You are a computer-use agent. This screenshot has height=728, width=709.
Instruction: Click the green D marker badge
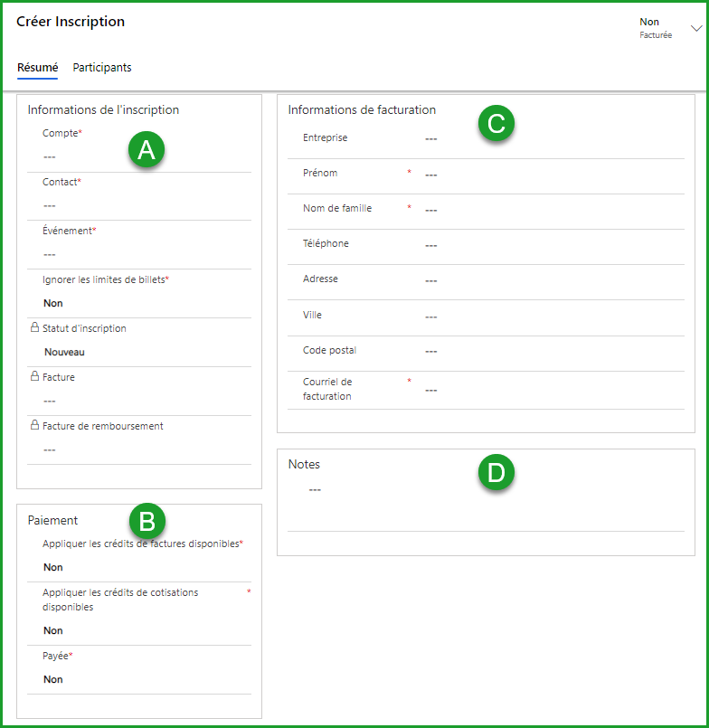point(496,472)
